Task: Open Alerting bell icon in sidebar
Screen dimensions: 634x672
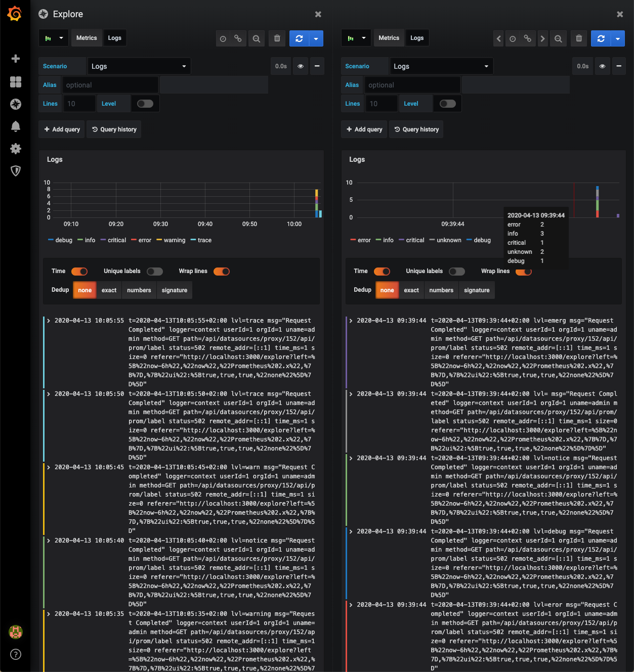Action: (16, 126)
